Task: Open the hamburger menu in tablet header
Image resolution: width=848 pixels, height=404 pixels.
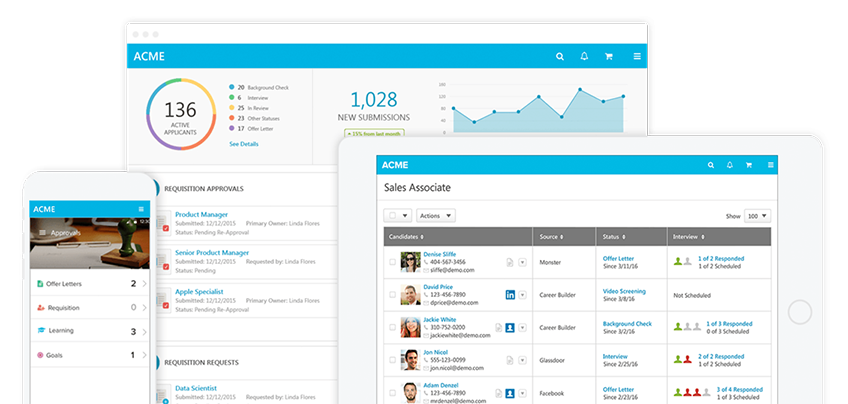Action: pyautogui.click(x=771, y=165)
